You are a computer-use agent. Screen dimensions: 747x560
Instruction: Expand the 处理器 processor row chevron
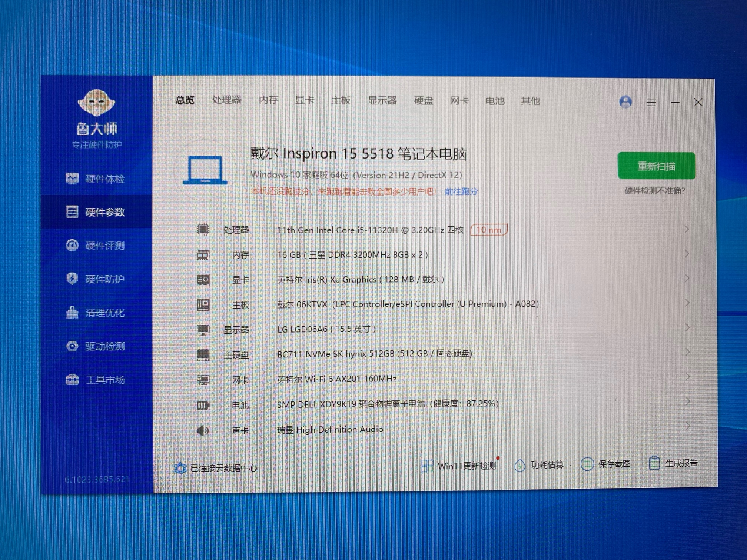(687, 229)
